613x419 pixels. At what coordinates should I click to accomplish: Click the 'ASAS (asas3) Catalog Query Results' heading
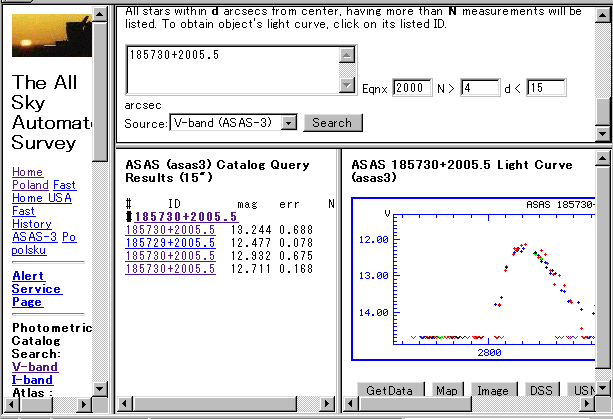pyautogui.click(x=217, y=171)
